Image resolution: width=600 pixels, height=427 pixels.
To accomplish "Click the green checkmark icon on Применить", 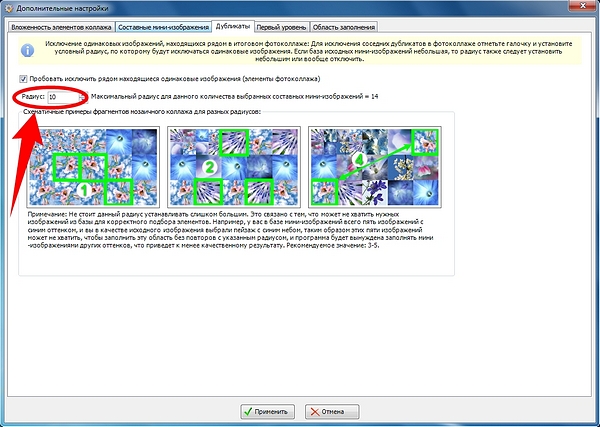I will tap(248, 412).
